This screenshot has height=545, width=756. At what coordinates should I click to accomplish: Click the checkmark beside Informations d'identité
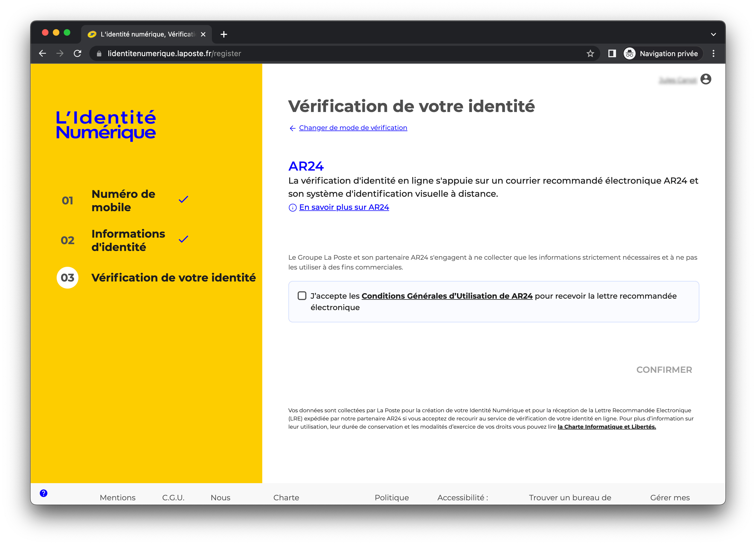tap(183, 239)
